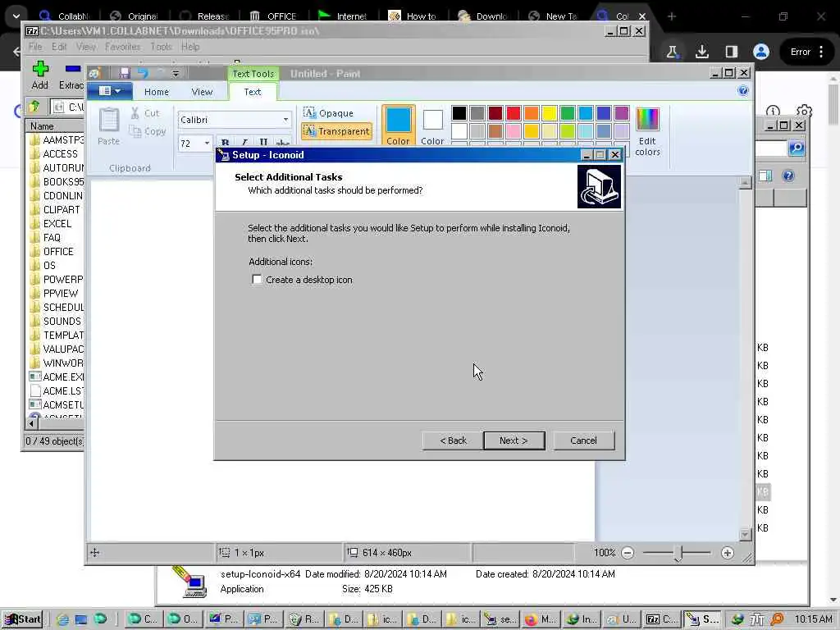Click Cut in Paint Clipboard group

tap(145, 113)
